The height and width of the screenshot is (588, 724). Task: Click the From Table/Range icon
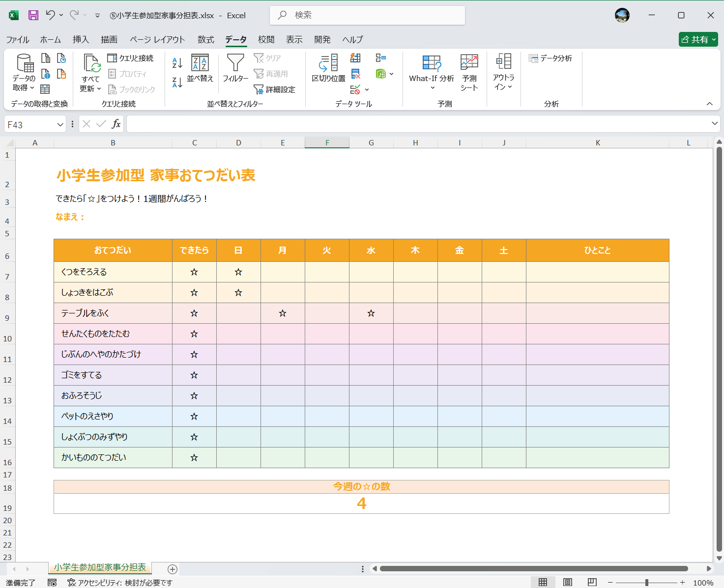(x=45, y=89)
